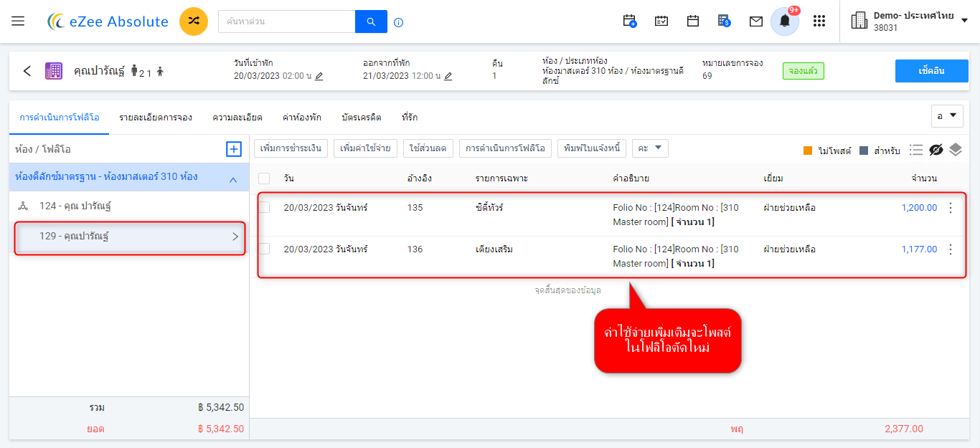Go back with the left arrow
Screen dimensions: 980x448
coord(27,71)
